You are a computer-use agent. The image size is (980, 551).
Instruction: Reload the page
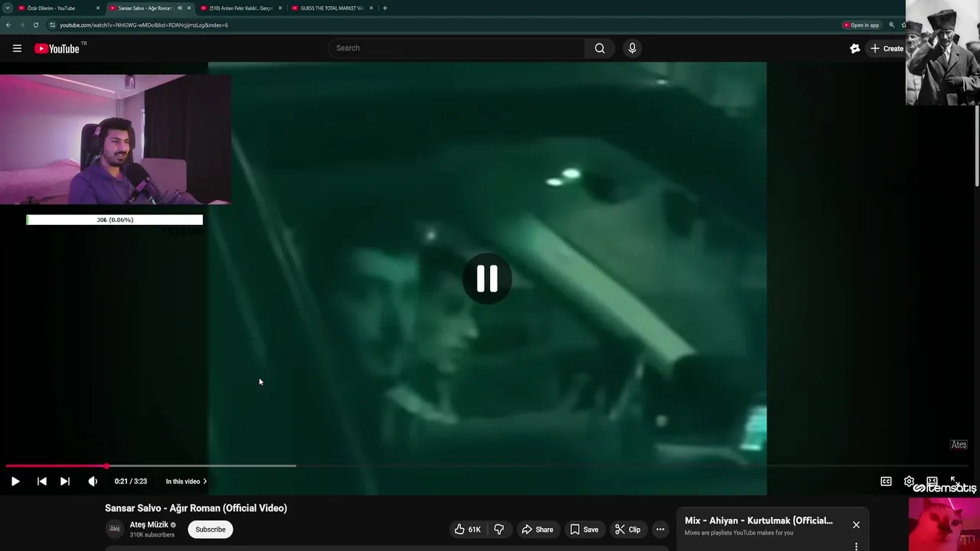tap(35, 24)
